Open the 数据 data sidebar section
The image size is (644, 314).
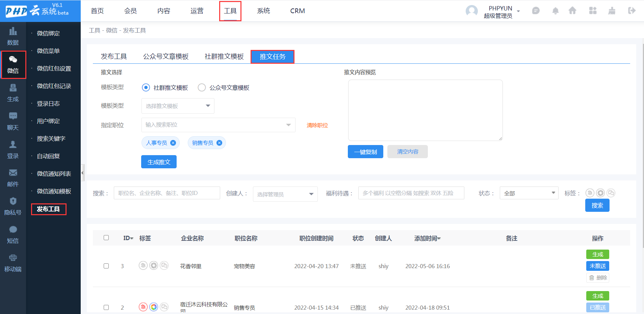click(13, 36)
